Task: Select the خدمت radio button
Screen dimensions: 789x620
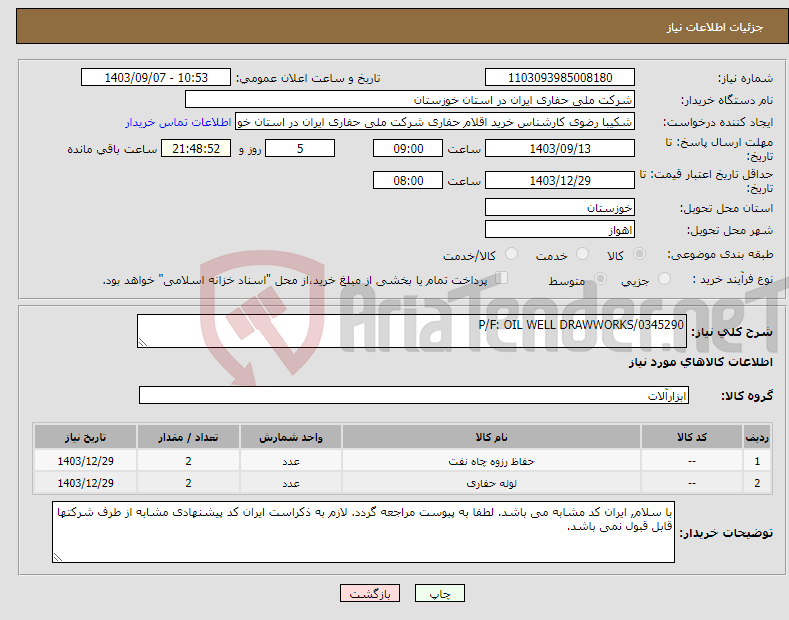Action: (582, 254)
